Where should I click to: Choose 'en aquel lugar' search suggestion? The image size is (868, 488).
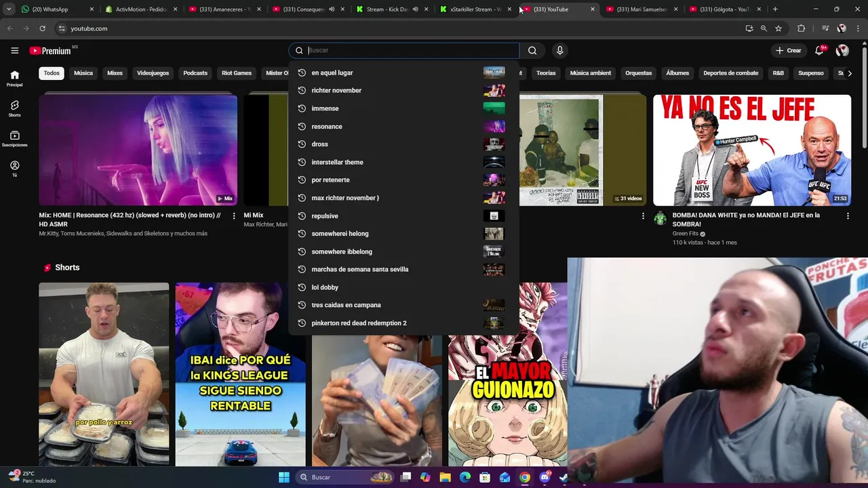[403, 73]
